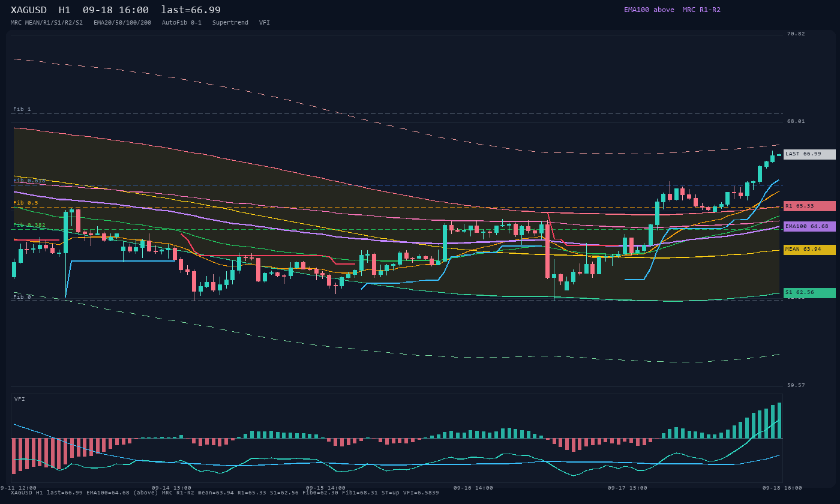Click the '09-11 12:00' time axis label

click(18, 488)
